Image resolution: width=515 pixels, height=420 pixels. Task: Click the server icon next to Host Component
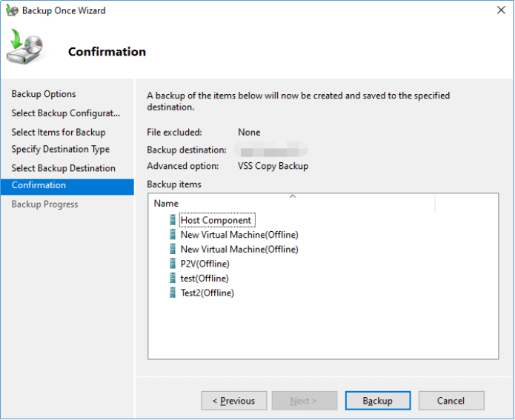173,220
